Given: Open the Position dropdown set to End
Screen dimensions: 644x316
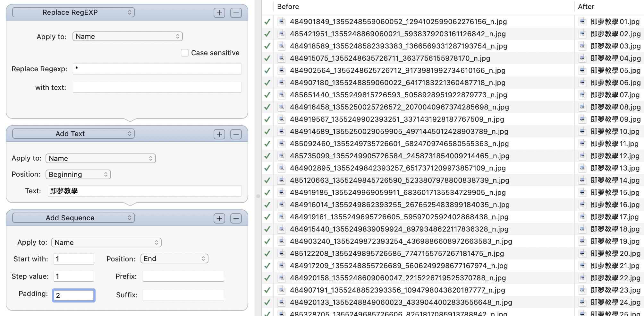Looking at the screenshot, I should [x=174, y=259].
